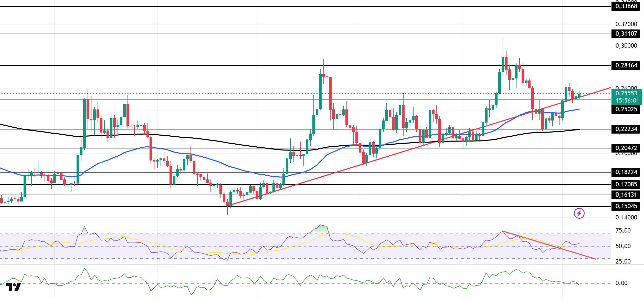The image size is (644, 302).
Task: Click the 0,22234 support level label
Action: tap(626, 129)
